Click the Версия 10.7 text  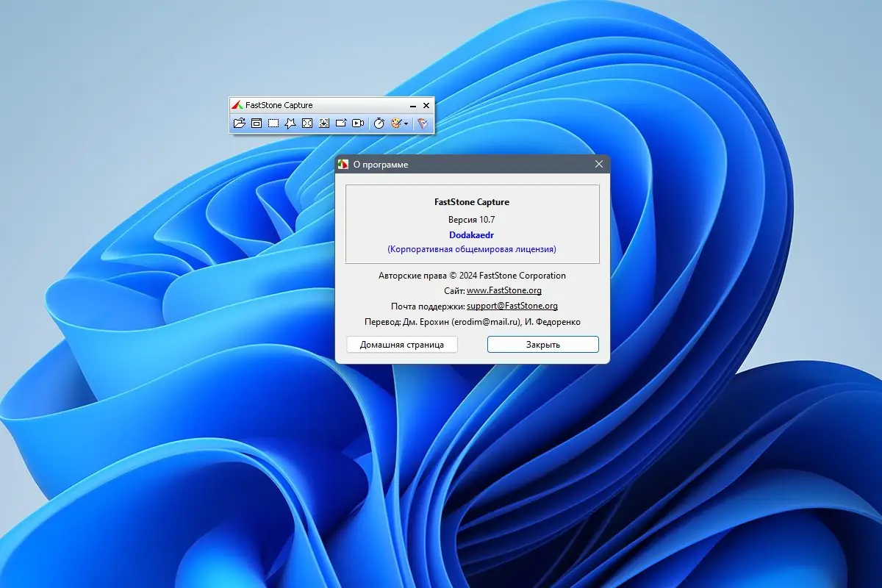point(472,220)
